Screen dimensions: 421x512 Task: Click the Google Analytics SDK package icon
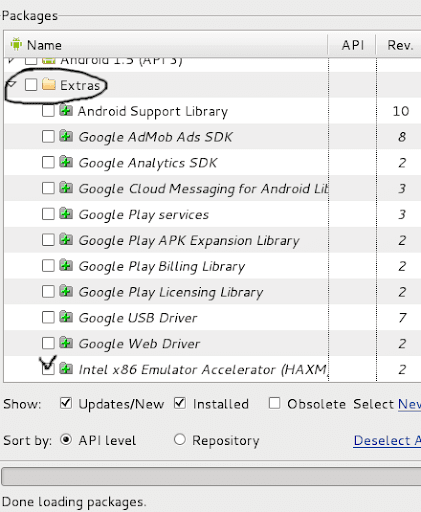[x=66, y=162]
